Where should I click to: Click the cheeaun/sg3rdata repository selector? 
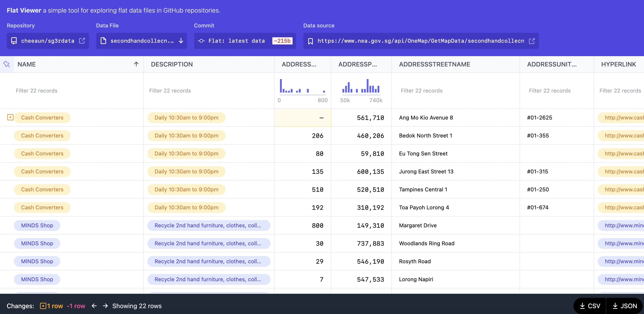click(x=47, y=41)
